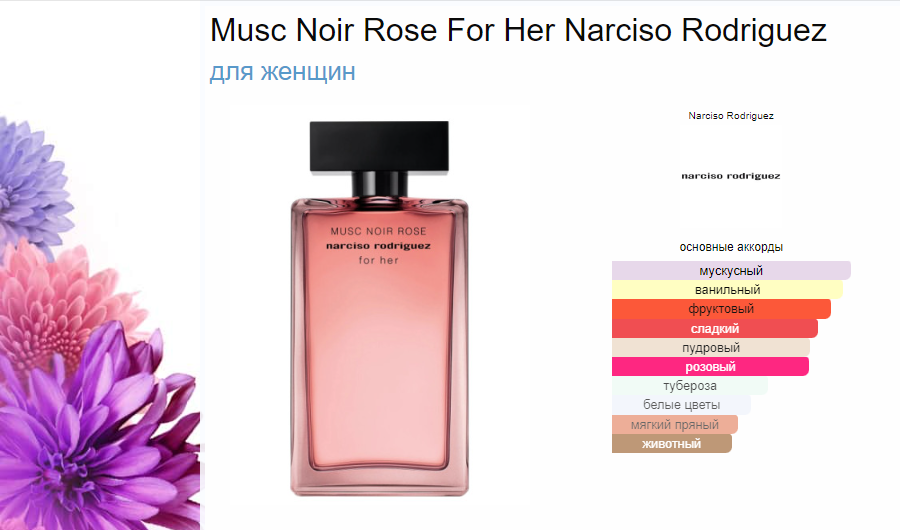Select the мягкий пряный accord bar
Viewport: 900px width, 530px height.
coord(674,424)
